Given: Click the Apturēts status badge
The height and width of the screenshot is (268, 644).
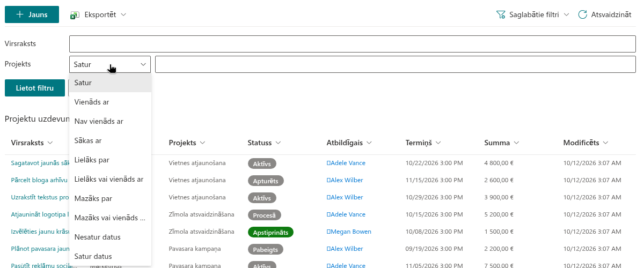Looking at the screenshot, I should [x=266, y=181].
